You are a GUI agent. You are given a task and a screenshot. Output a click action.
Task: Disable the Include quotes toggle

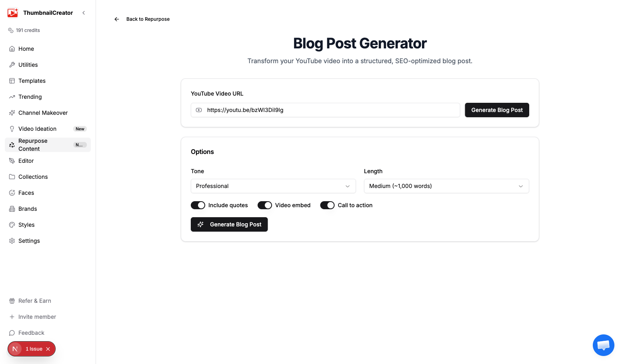coord(198,205)
